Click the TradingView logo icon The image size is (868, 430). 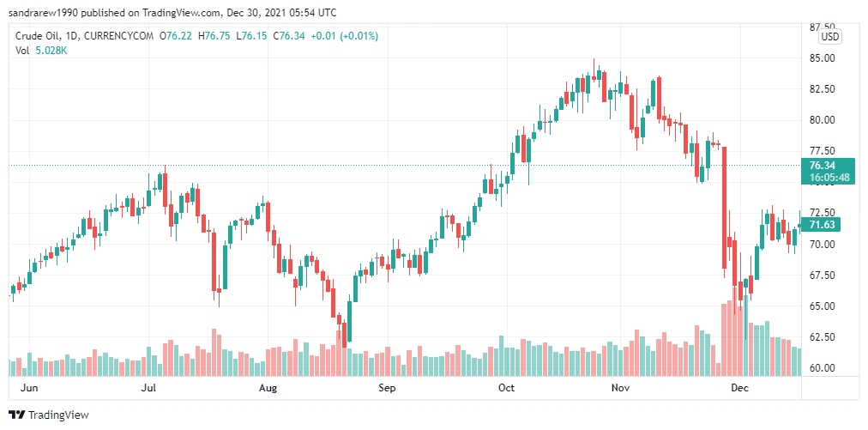click(16, 415)
